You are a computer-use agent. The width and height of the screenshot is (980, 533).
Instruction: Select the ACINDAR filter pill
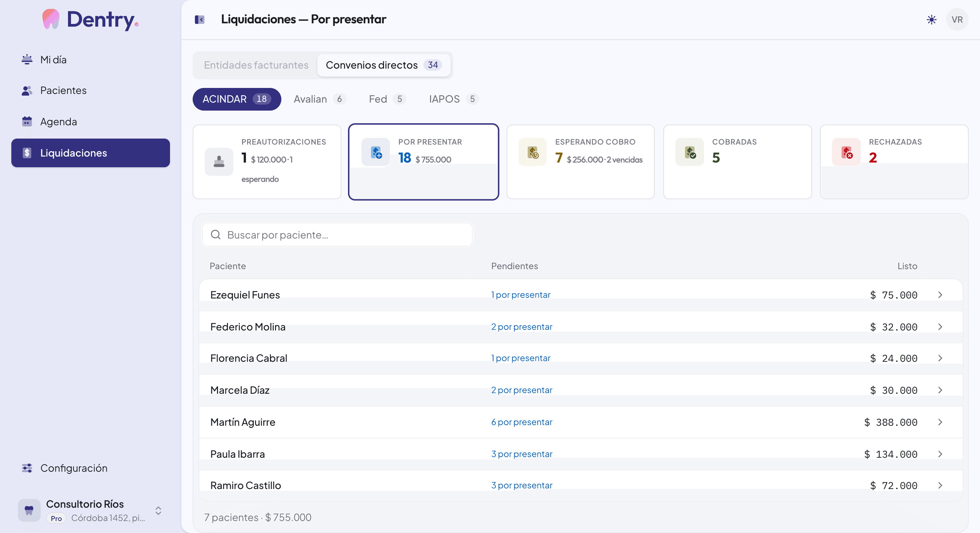237,99
